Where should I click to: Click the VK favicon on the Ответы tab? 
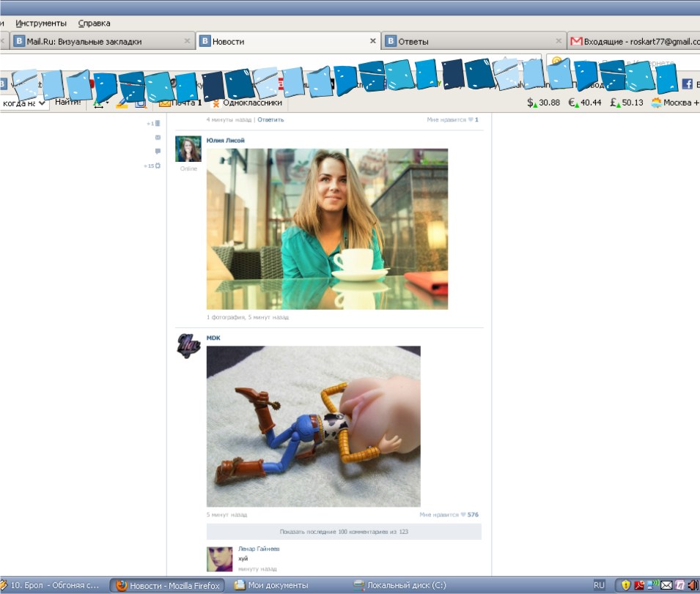coord(390,41)
